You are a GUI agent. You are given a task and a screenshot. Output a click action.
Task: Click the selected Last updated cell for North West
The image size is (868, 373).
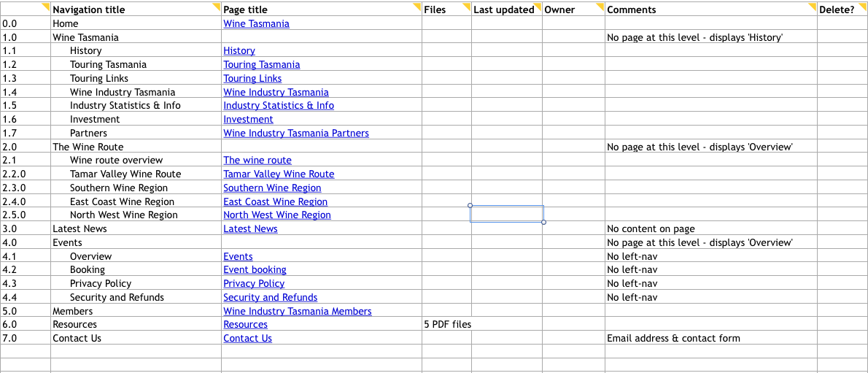pos(507,215)
